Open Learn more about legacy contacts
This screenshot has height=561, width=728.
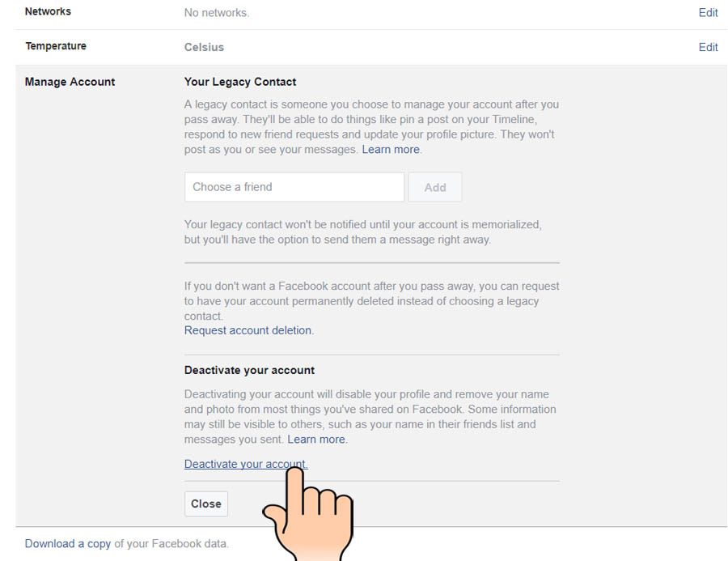coord(391,149)
